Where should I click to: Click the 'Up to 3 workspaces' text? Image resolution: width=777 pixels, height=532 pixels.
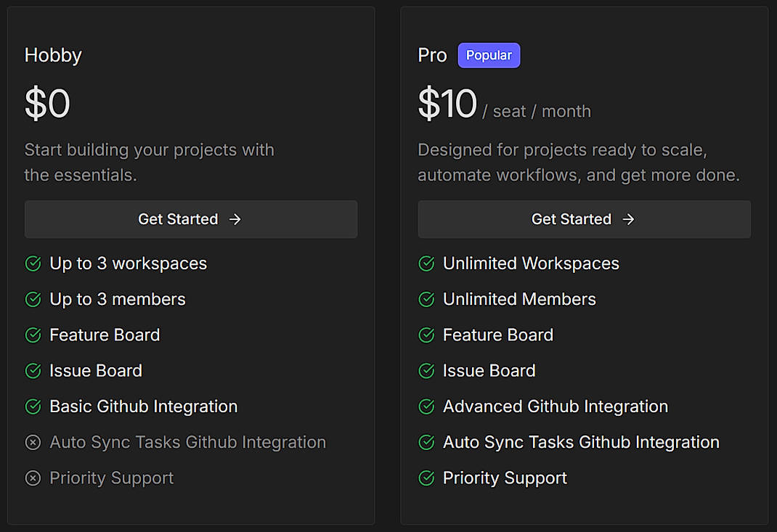(x=129, y=264)
